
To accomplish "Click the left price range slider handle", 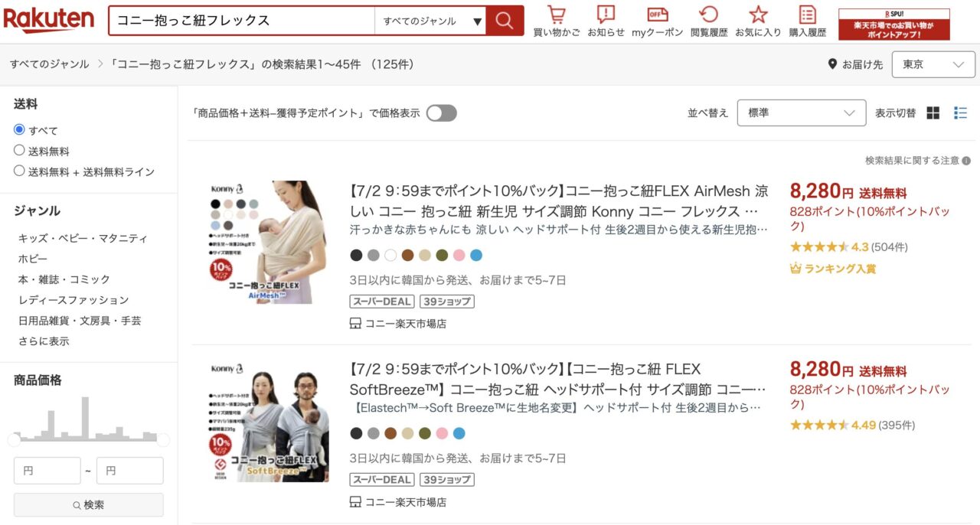I will coord(15,439).
